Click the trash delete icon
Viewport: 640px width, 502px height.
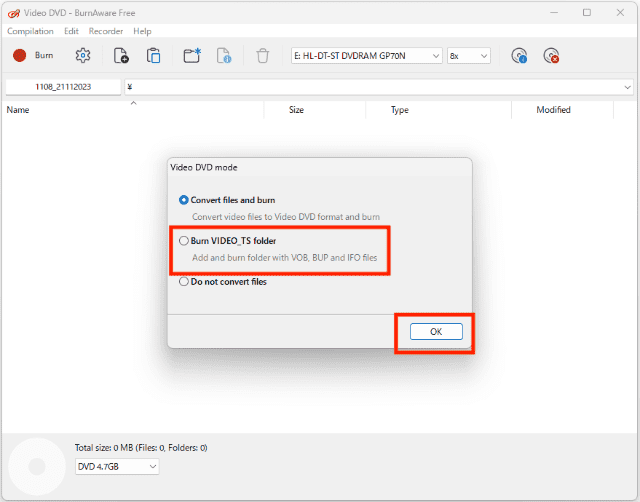262,56
